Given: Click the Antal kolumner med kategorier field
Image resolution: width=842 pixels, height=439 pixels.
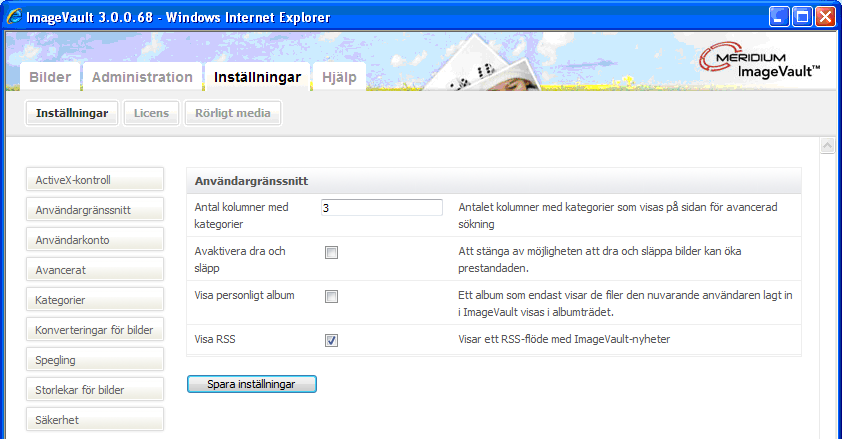Looking at the screenshot, I should (382, 208).
